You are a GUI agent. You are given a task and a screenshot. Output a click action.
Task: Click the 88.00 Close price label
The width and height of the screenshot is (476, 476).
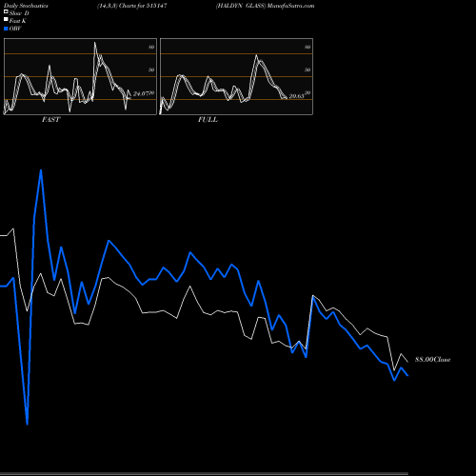point(433,360)
